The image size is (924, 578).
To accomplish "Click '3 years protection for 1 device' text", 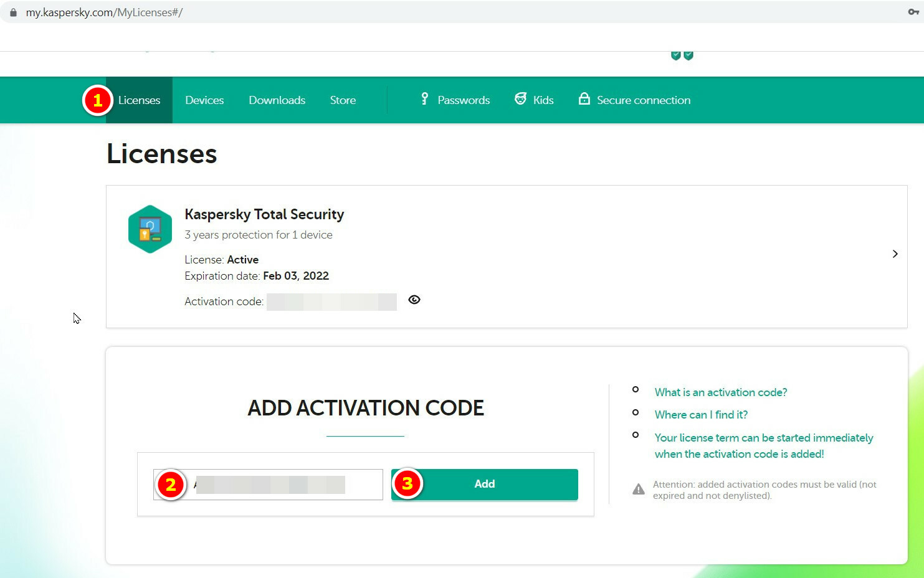I will 259,235.
